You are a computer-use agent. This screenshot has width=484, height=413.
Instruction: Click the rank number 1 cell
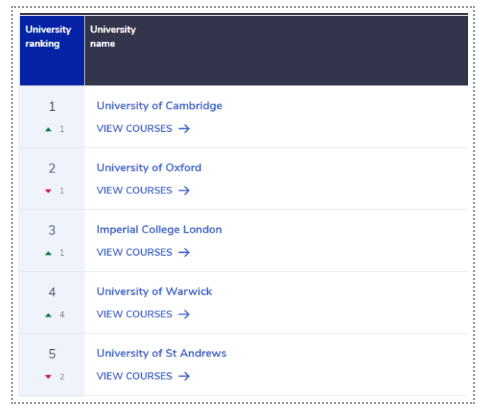(x=52, y=107)
